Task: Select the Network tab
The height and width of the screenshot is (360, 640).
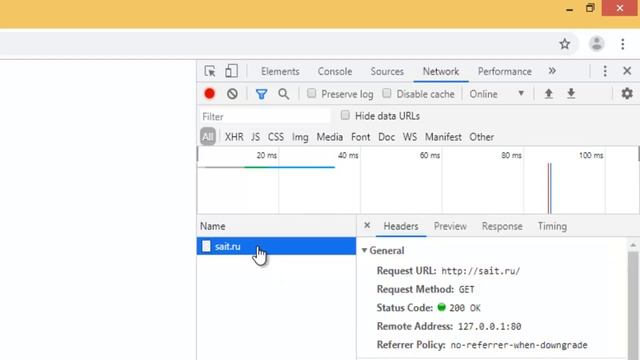Action: 441,71
